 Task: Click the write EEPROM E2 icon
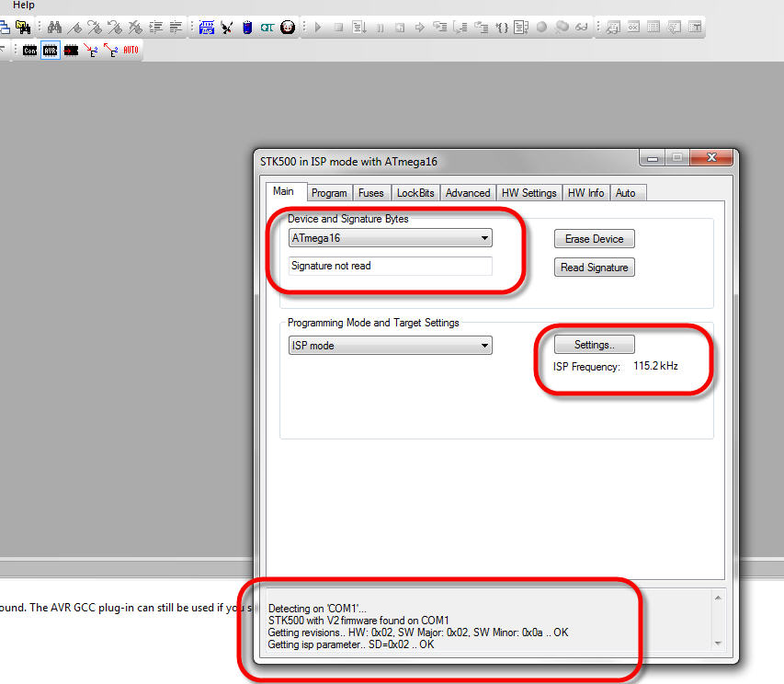[x=91, y=50]
